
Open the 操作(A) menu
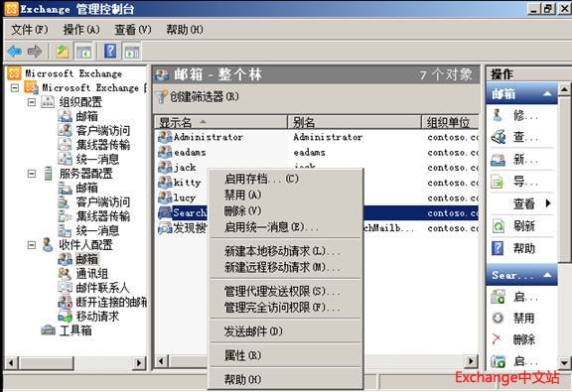[x=81, y=30]
